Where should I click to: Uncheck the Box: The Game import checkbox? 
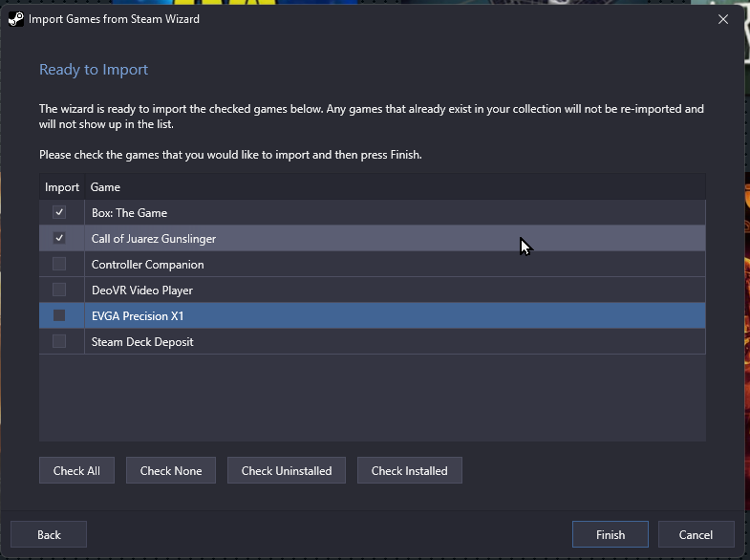[x=59, y=212]
